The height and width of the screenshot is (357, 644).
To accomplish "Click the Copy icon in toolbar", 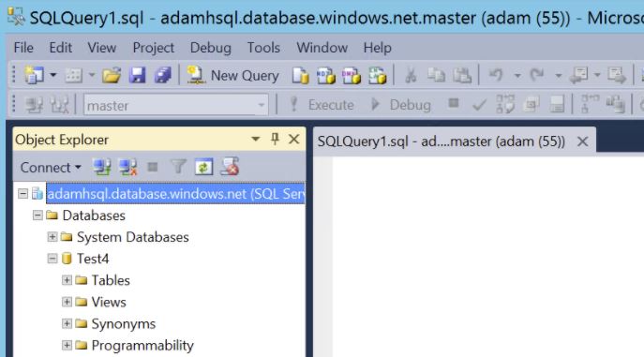I will coord(436,76).
